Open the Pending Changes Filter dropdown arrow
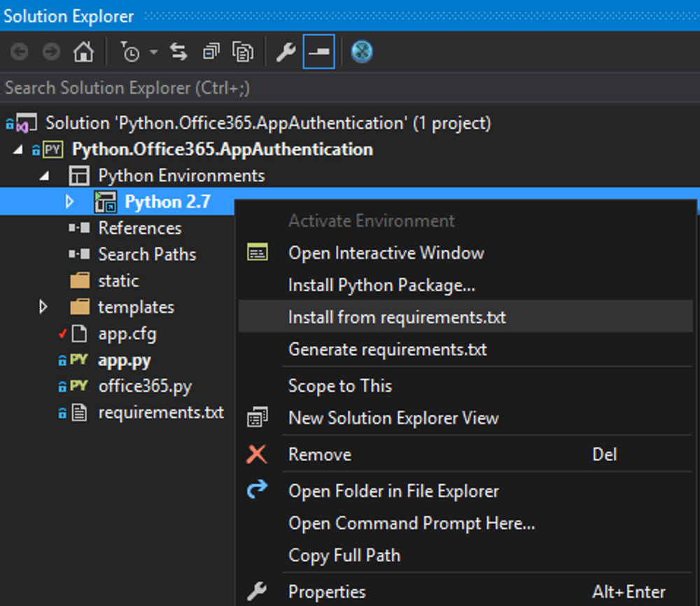This screenshot has height=606, width=700. [153, 53]
